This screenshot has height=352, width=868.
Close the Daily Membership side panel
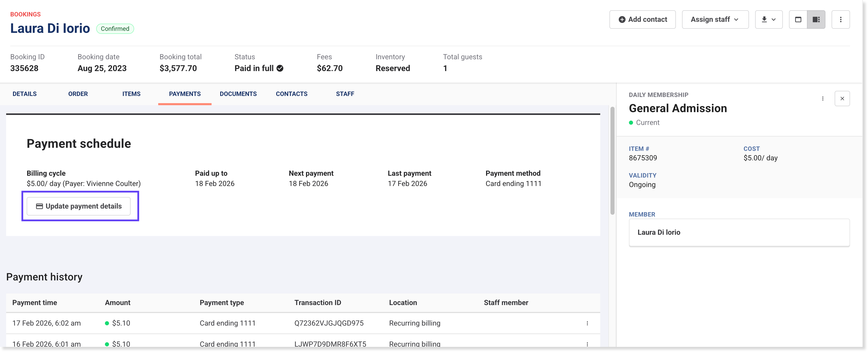coord(842,99)
